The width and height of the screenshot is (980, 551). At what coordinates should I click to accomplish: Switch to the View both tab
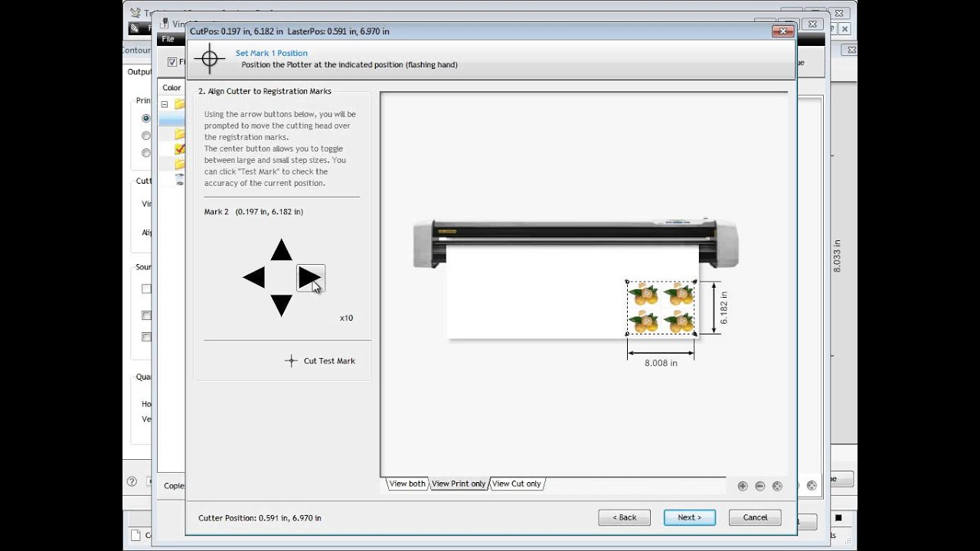pyautogui.click(x=407, y=484)
